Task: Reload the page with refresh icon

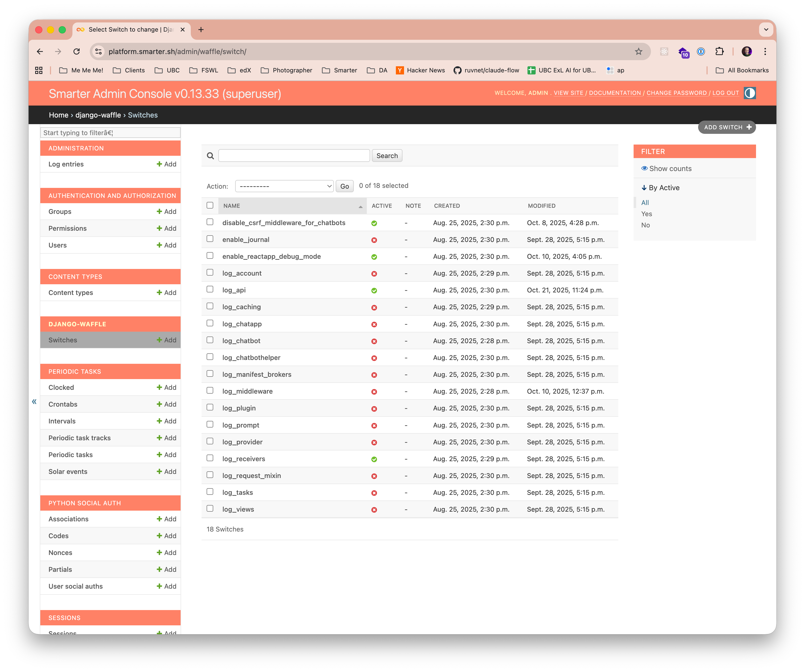Action: [77, 51]
